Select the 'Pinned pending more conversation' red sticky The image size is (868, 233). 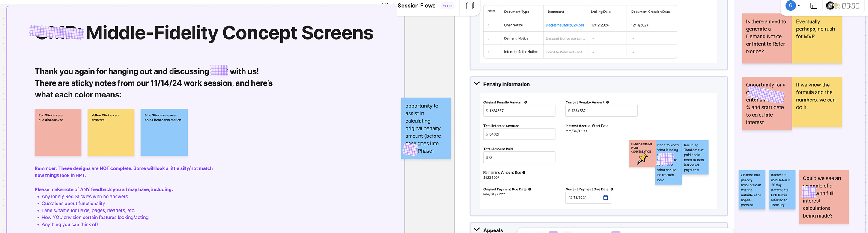642,153
